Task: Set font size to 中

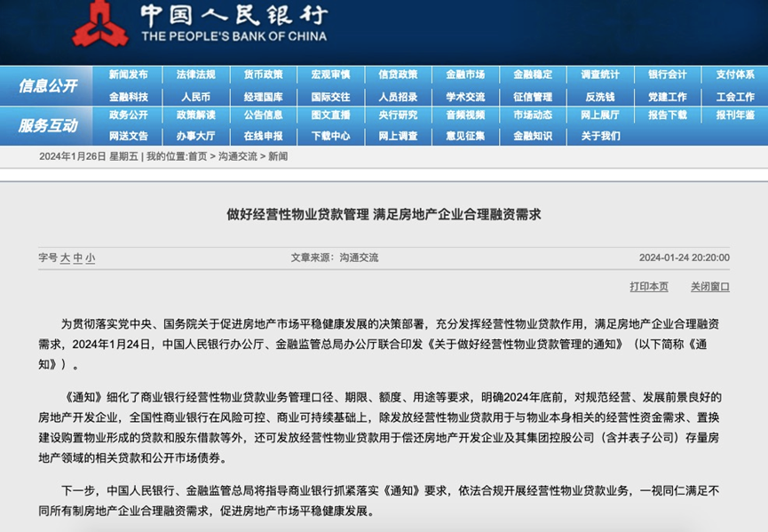Action: (78, 258)
